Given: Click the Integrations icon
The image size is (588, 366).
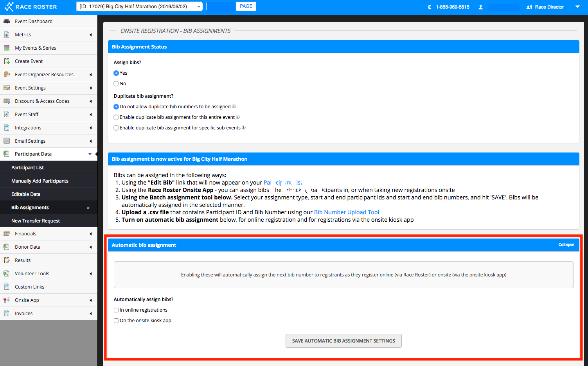Looking at the screenshot, I should [7, 127].
